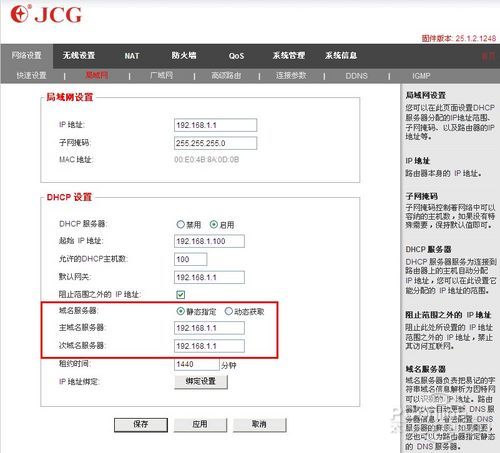This screenshot has width=500, height=453.
Task: Click the 租约时间 minutes field
Action: point(197,364)
